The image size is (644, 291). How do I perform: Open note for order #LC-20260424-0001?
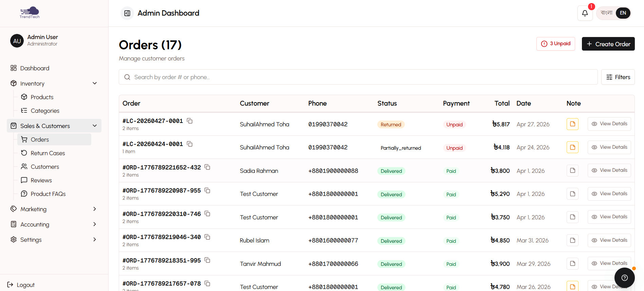[572, 147]
